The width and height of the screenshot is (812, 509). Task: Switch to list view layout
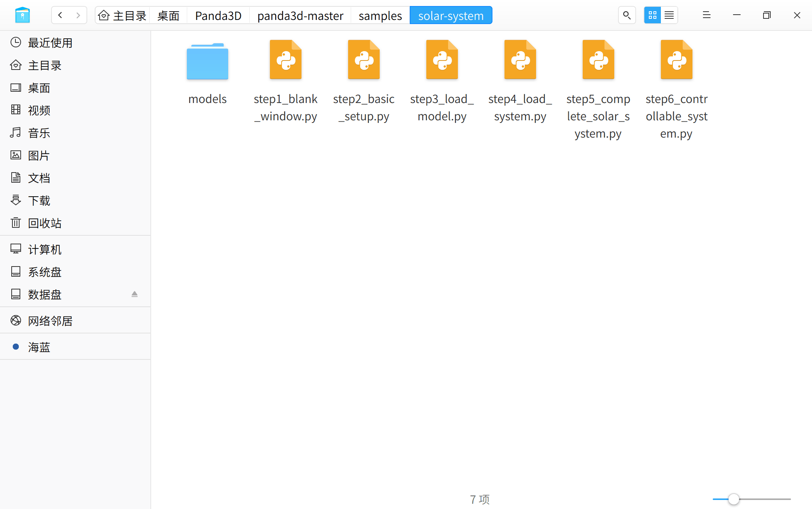669,15
